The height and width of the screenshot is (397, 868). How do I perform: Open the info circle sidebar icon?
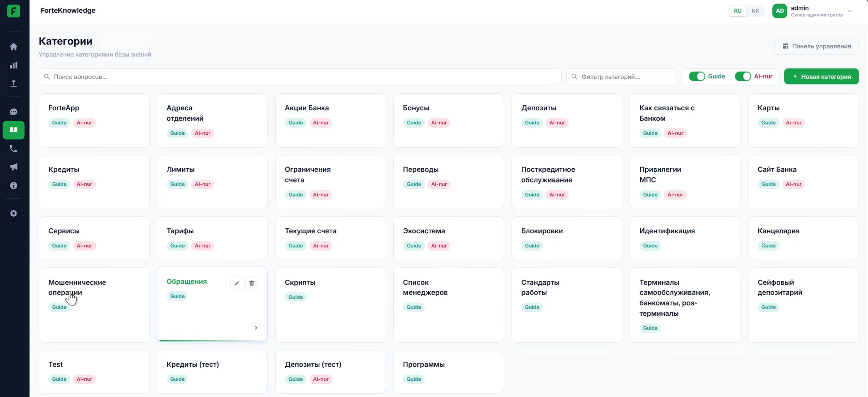coord(13,185)
